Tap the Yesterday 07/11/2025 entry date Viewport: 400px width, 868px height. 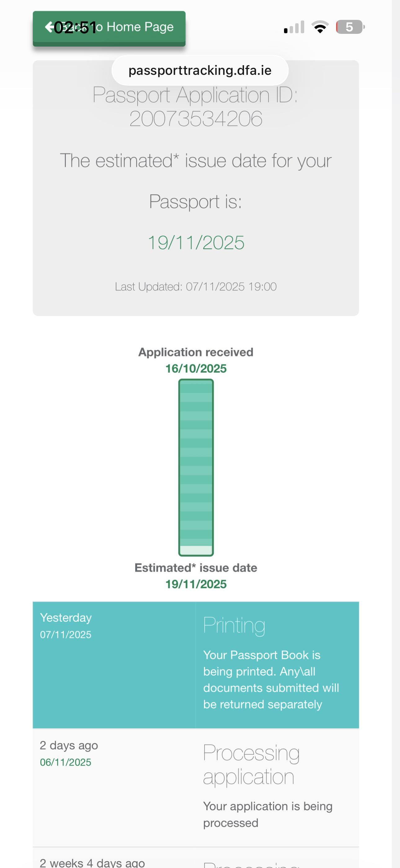tap(66, 626)
